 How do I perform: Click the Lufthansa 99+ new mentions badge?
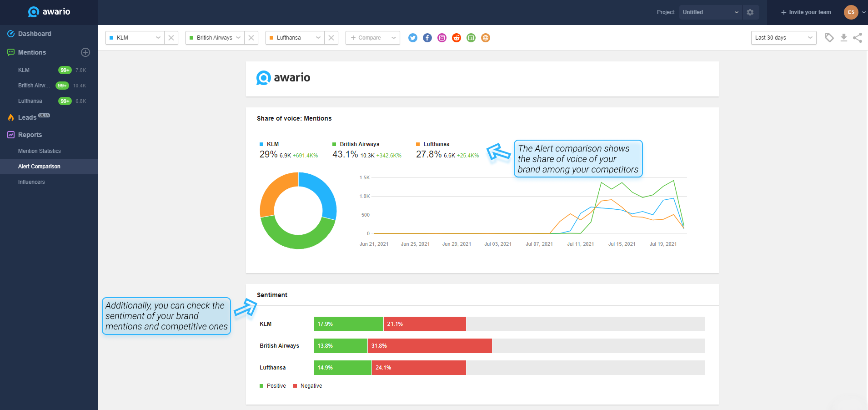(65, 101)
